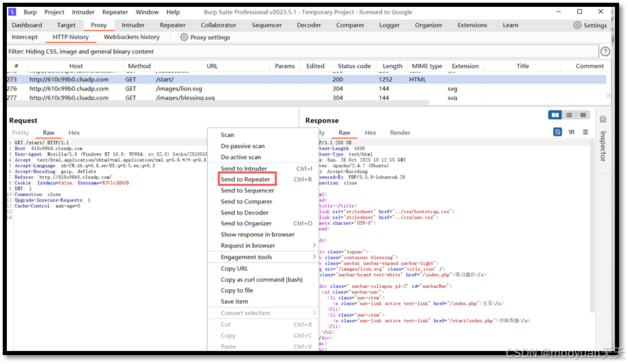Viewport: 628px width, 364px height.
Task: Open the Repeater menu in menu bar
Action: (x=115, y=12)
